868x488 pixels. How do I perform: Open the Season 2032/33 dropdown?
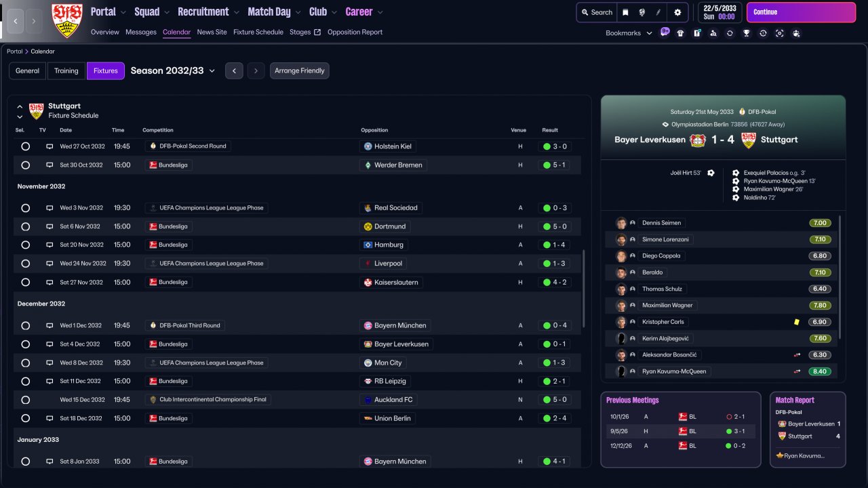click(173, 70)
